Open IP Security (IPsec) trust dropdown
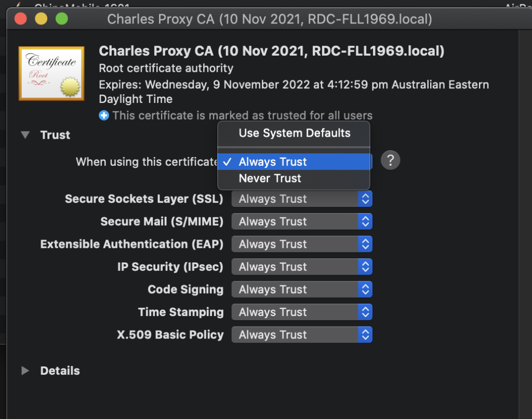Screen dimensions: 532x419 302,267
